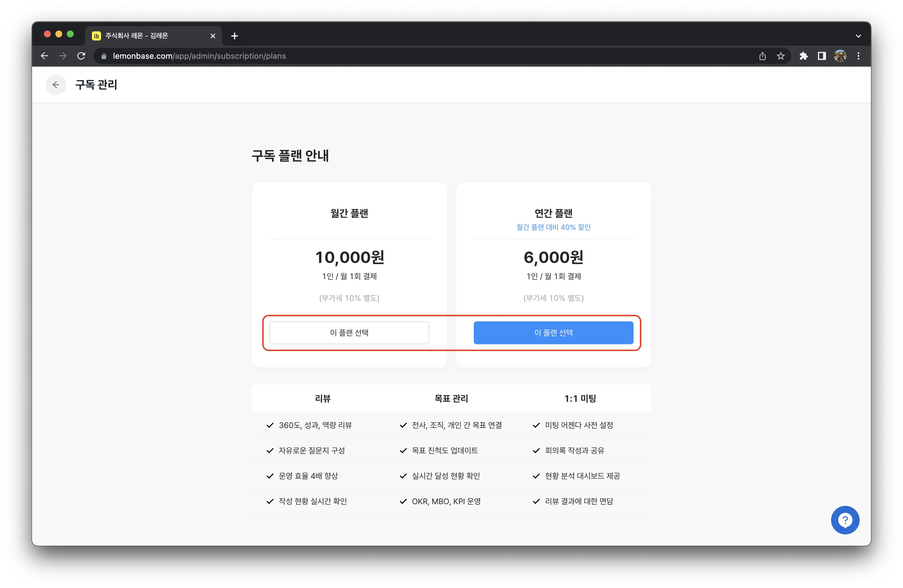Screen dimensions: 903x588
Task: Click the 10,000원 price
Action: click(349, 257)
